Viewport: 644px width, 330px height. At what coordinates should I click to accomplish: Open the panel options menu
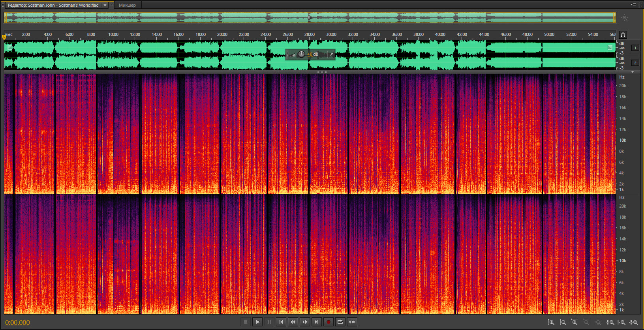(x=634, y=5)
